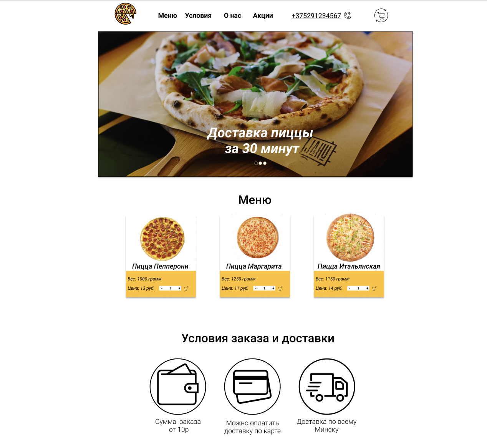
Task: Increase Пицца Пепперони quantity with plus
Action: (179, 288)
